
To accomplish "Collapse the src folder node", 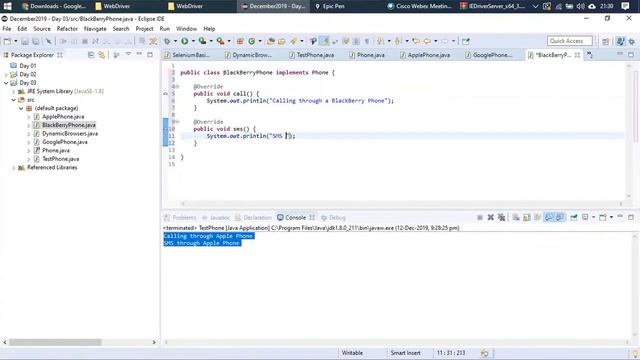I will (x=13, y=100).
